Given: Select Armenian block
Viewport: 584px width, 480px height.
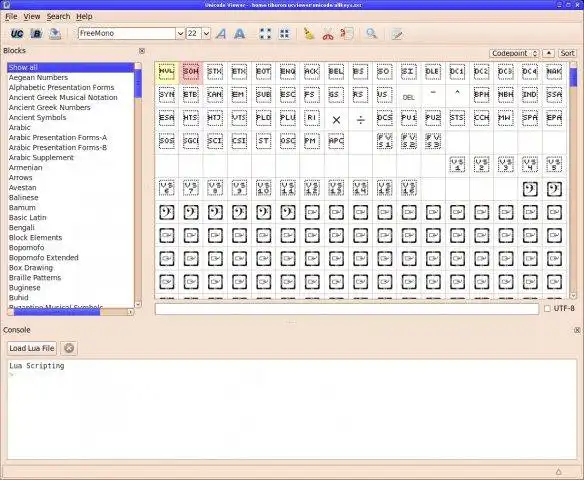Looking at the screenshot, I should click(x=25, y=168).
